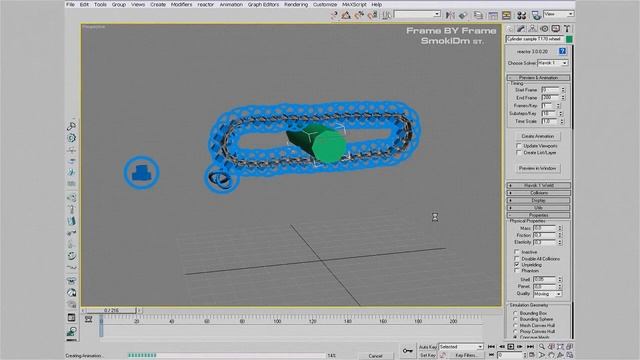Enable the Update Viewports checkbox
Image resolution: width=640 pixels, height=360 pixels.
coord(519,146)
